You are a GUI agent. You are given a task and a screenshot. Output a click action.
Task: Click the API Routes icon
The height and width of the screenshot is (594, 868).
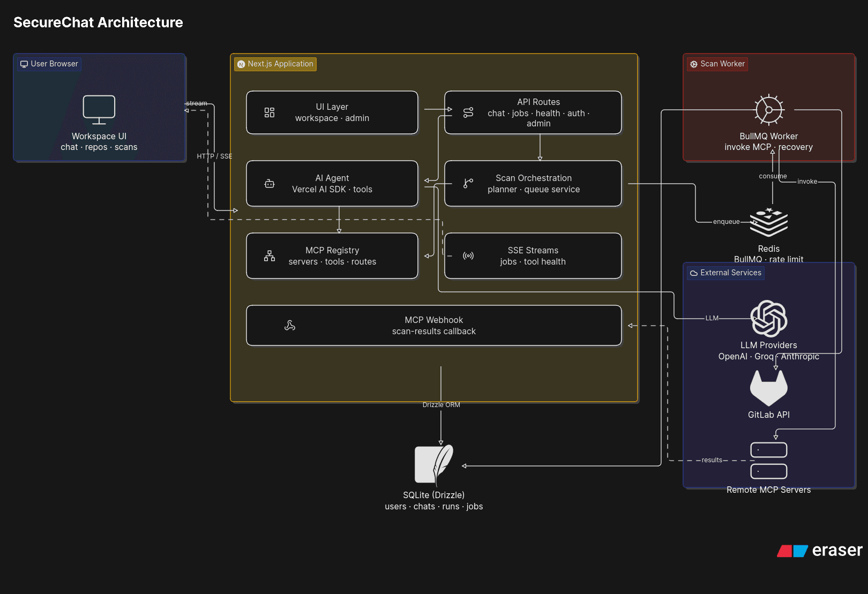(x=468, y=112)
